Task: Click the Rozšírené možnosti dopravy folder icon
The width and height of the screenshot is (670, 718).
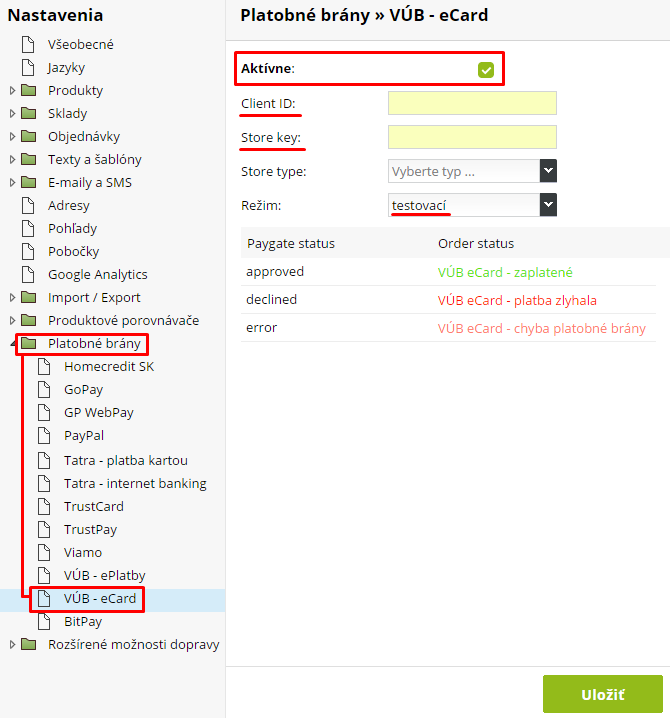Action: [28, 644]
